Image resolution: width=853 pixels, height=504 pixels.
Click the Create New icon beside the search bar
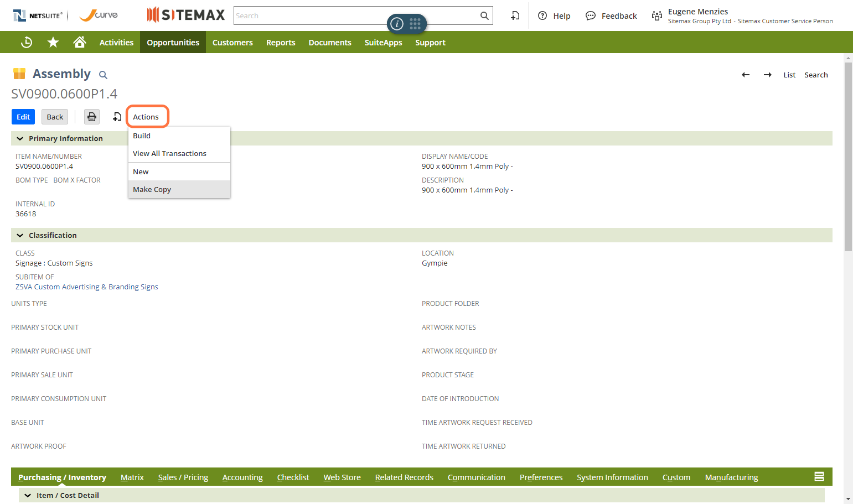click(515, 15)
